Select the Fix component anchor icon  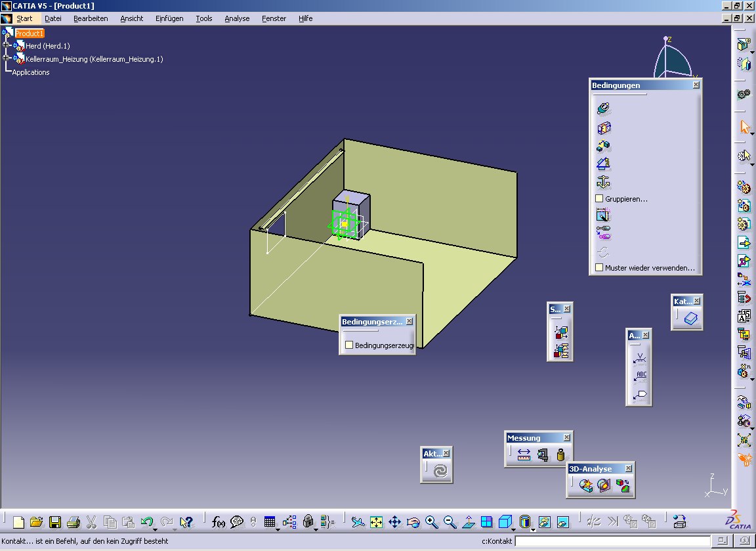click(x=603, y=183)
